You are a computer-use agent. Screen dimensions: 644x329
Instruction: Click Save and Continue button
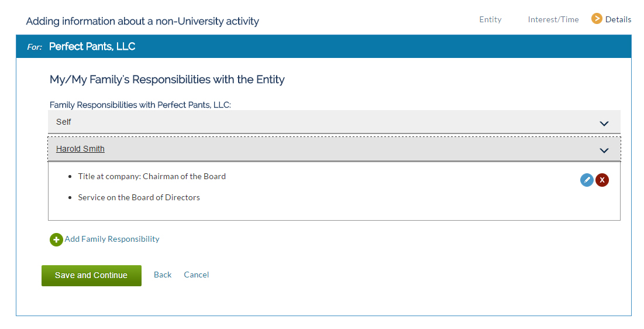click(x=91, y=276)
